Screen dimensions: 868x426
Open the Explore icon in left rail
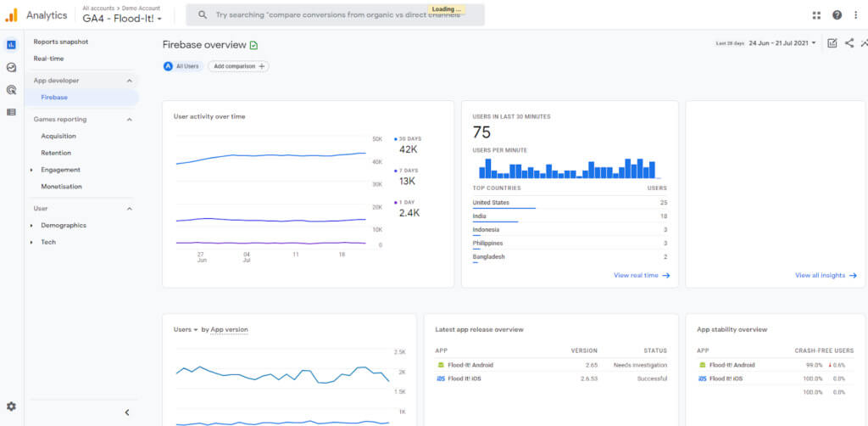click(11, 67)
